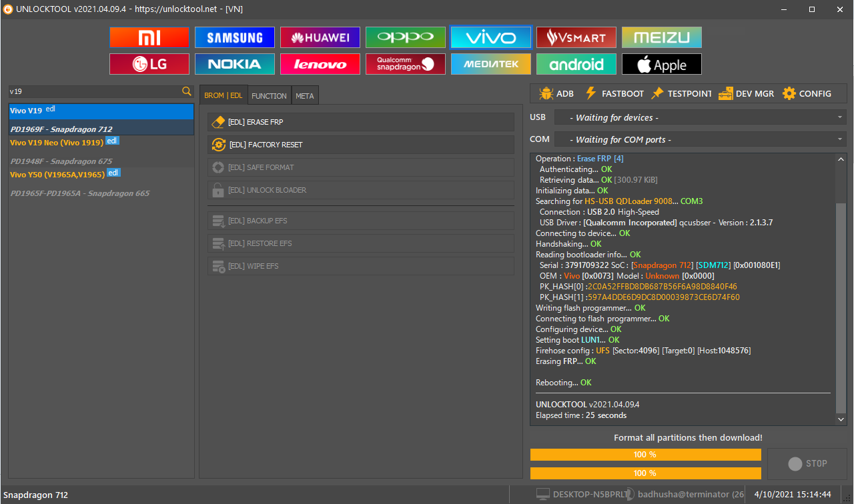Select the Meizu brand tile

662,37
